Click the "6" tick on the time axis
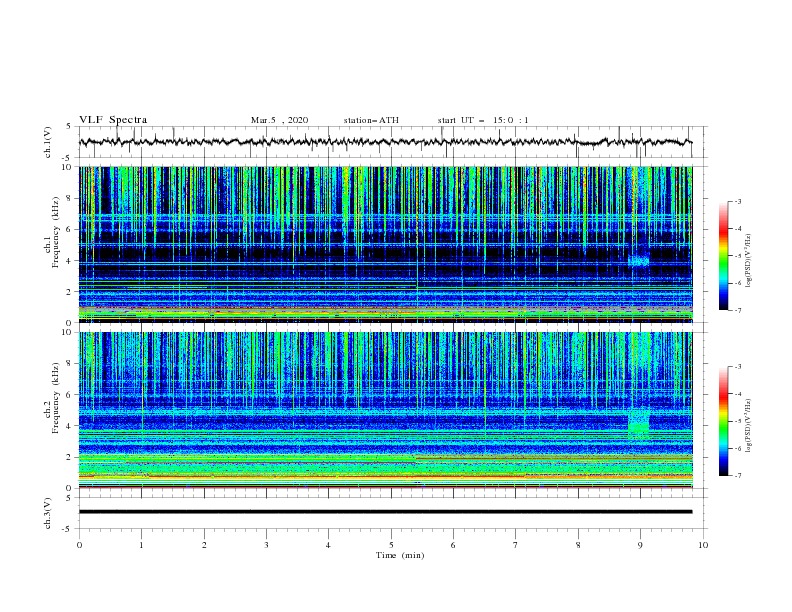The width and height of the screenshot is (792, 612). (x=453, y=545)
